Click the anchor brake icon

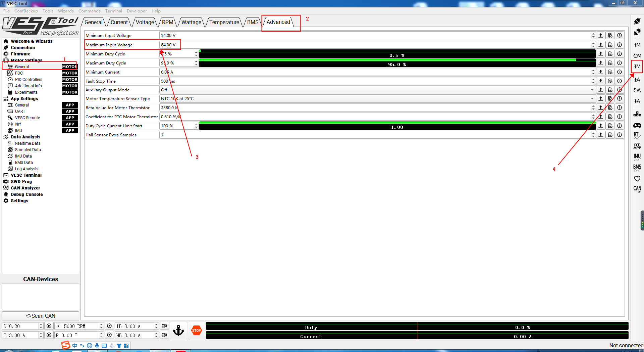coord(178,331)
